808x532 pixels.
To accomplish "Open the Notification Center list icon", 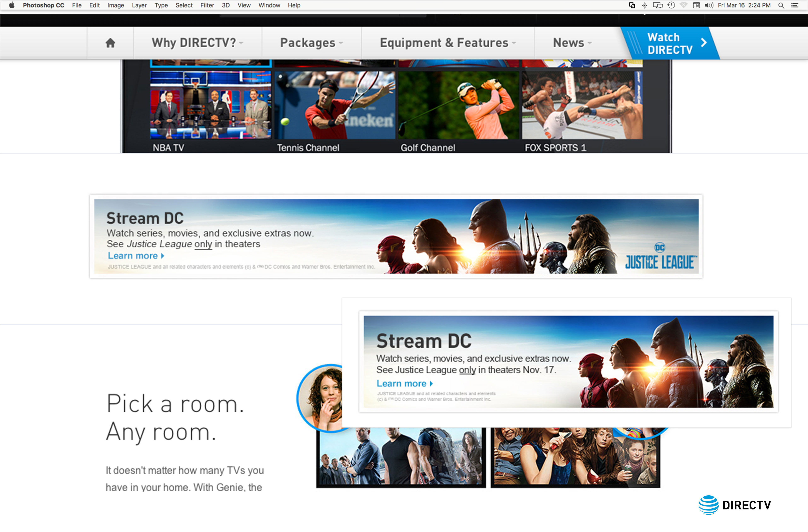I will tap(794, 5).
